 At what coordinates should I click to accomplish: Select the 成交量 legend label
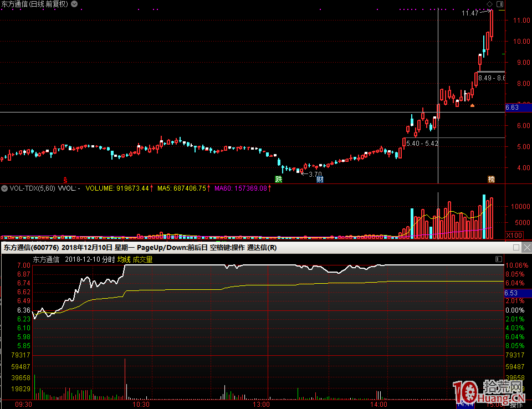click(x=142, y=260)
